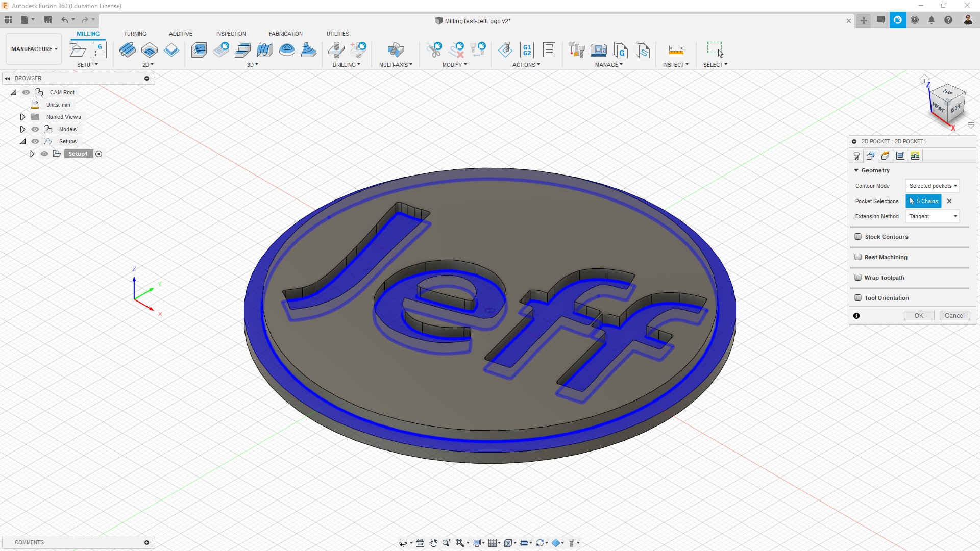The height and width of the screenshot is (551, 980).
Task: Switch to the Inspection tab
Action: click(x=231, y=34)
